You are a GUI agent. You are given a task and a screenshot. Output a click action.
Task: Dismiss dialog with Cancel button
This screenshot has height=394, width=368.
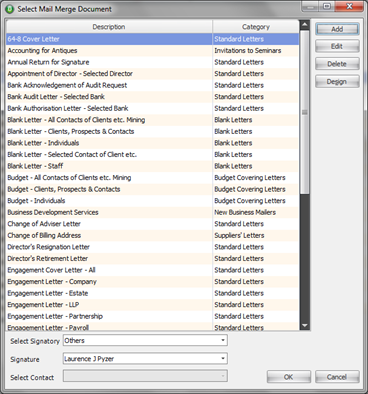pos(337,377)
